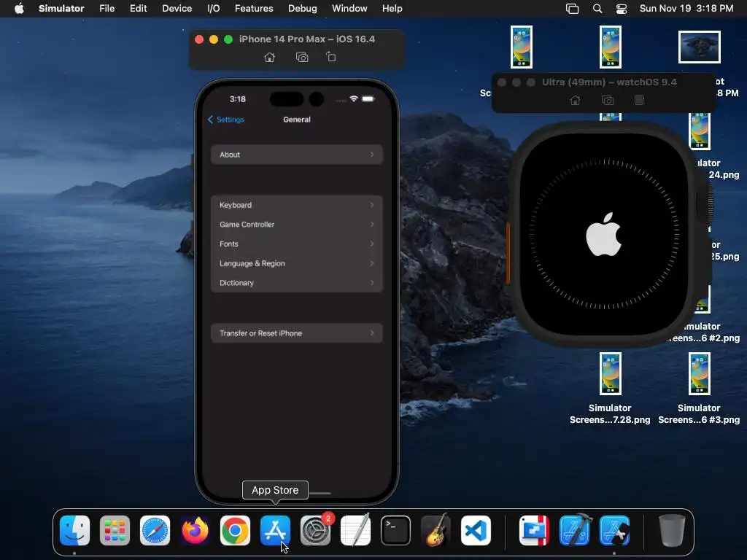
Task: Click the watch's orange Action button
Action: coord(508,252)
